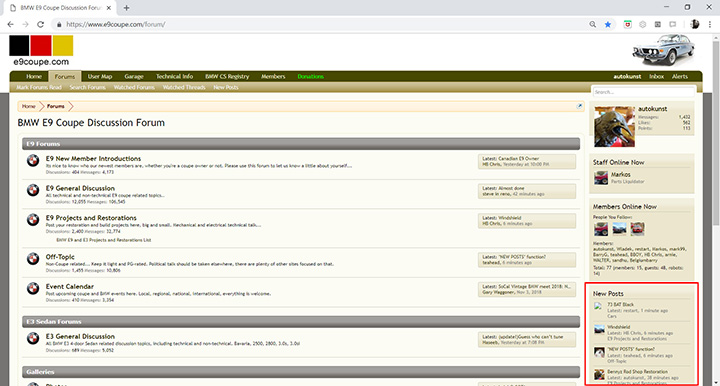Viewport: 720px width, 386px height.
Task: Click Home in the breadcrumb
Action: [x=28, y=106]
